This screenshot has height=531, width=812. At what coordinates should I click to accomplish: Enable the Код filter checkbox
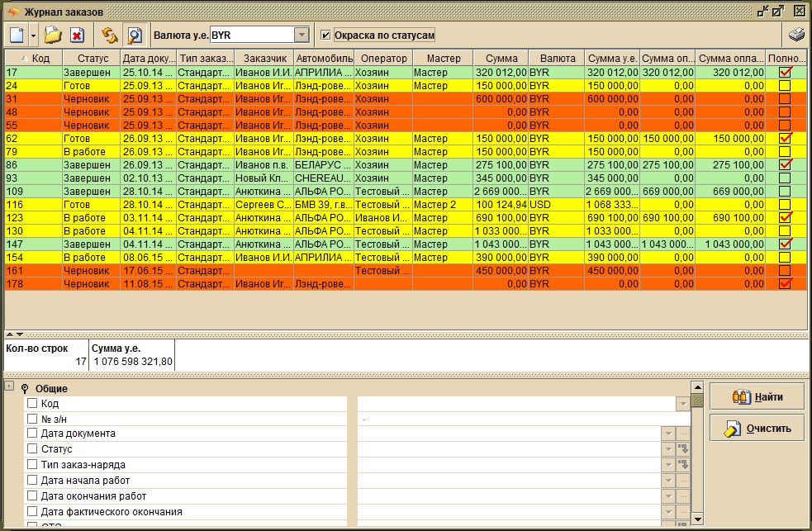pos(32,403)
